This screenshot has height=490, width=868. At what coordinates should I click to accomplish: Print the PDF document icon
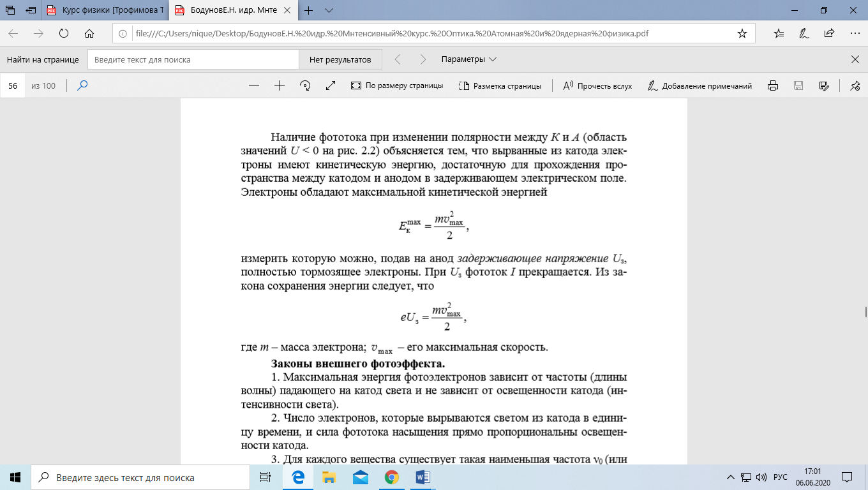coord(772,85)
